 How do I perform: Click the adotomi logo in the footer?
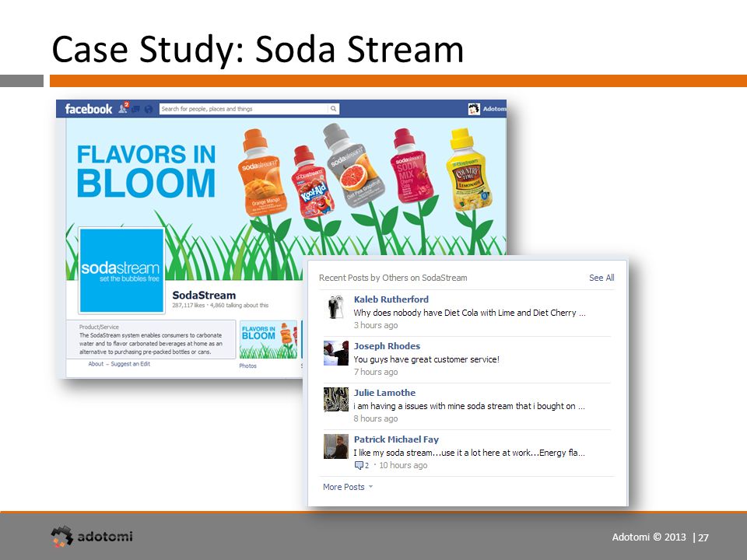pos(92,536)
